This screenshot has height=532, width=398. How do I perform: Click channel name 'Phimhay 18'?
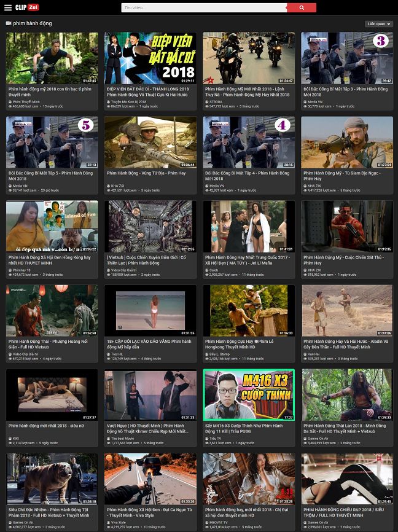(21, 270)
